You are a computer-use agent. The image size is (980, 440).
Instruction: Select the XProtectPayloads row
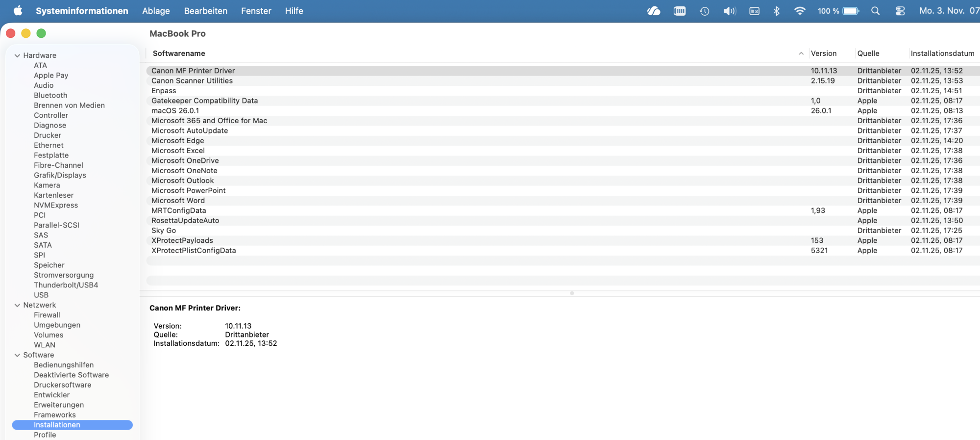coord(563,240)
